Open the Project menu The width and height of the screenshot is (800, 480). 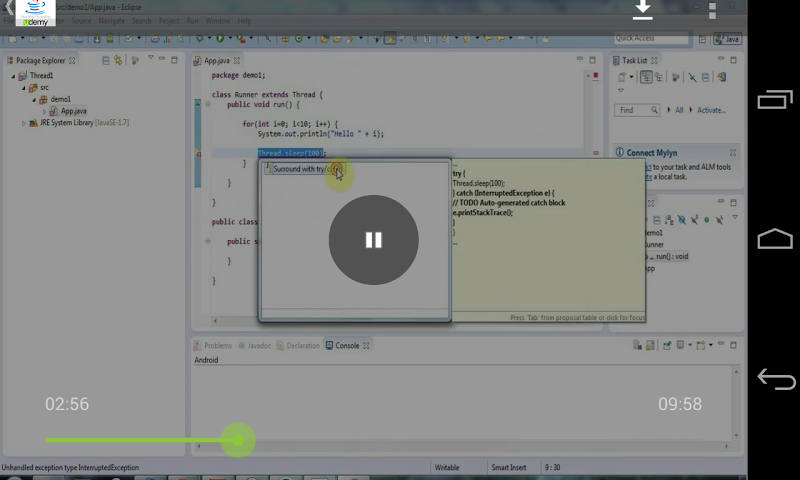169,21
